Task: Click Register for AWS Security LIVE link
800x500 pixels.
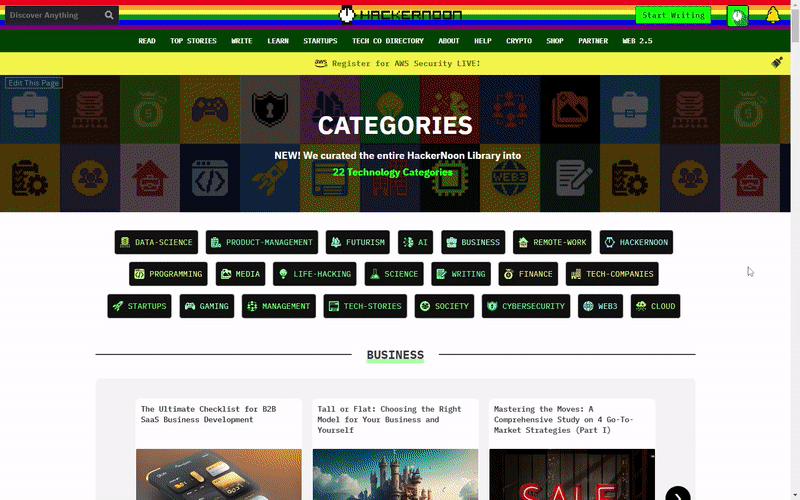Action: (406, 63)
